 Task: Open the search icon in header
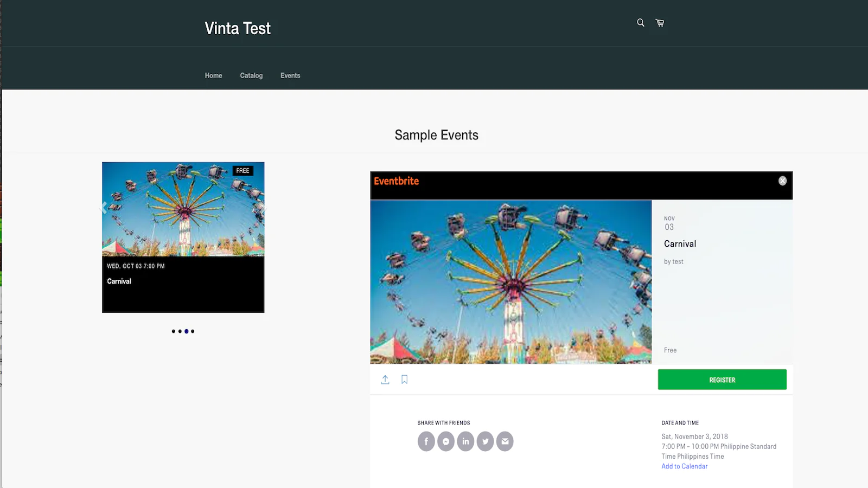[x=641, y=23]
